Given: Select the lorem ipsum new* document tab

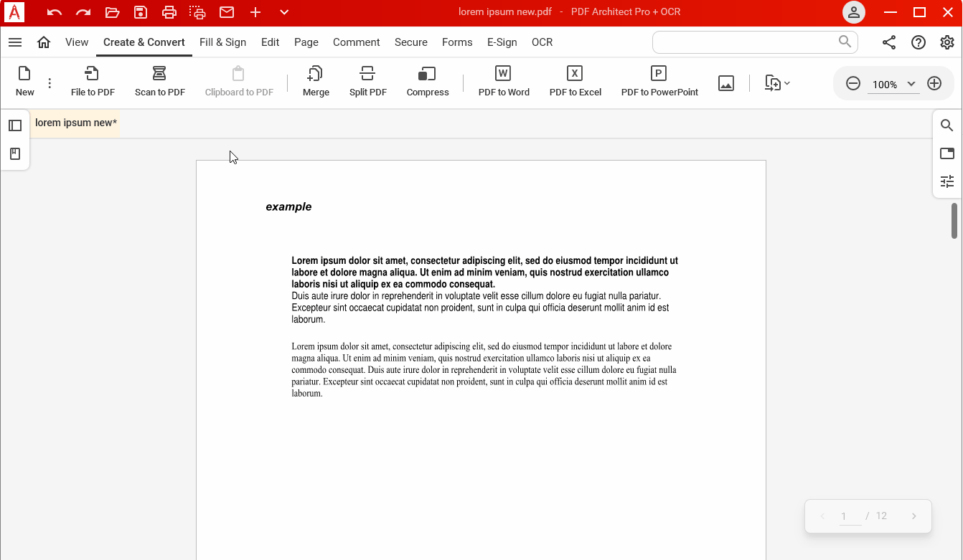Looking at the screenshot, I should click(75, 123).
